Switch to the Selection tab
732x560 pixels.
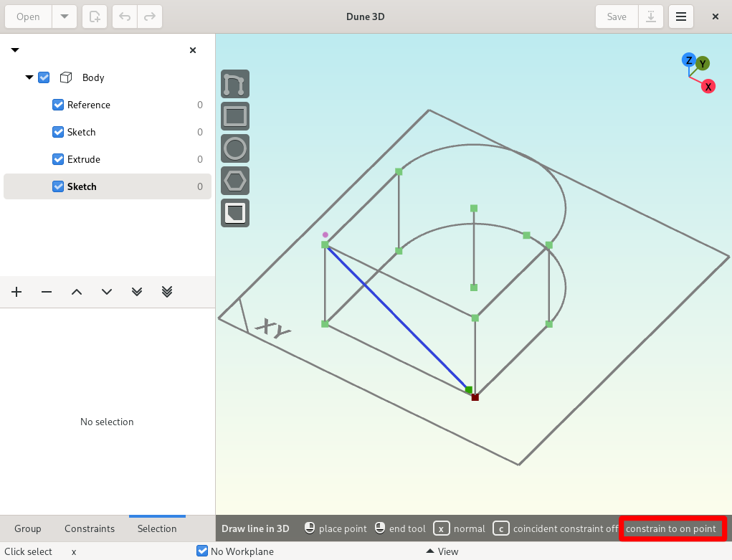point(157,528)
